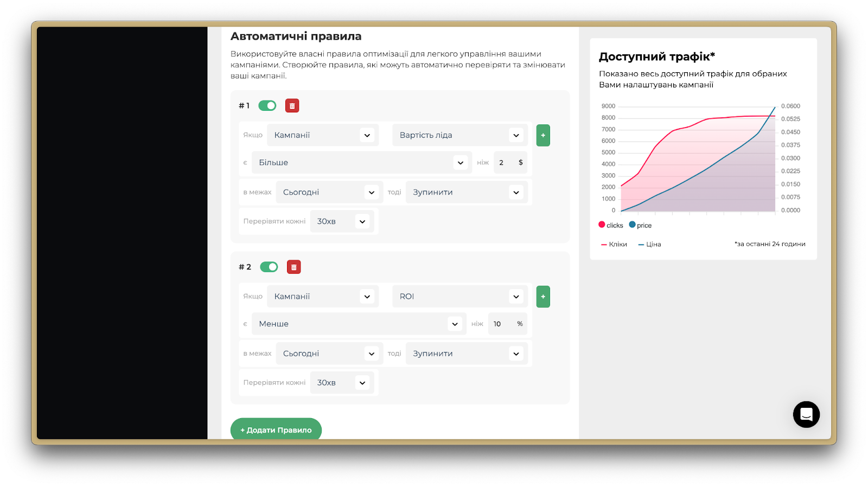Click the Додати Правило button
Screen dimensions: 868x486
[x=276, y=430]
